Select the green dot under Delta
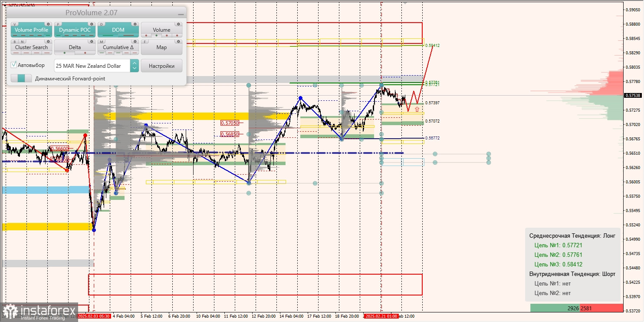The width and height of the screenshot is (644, 322). (65, 53)
